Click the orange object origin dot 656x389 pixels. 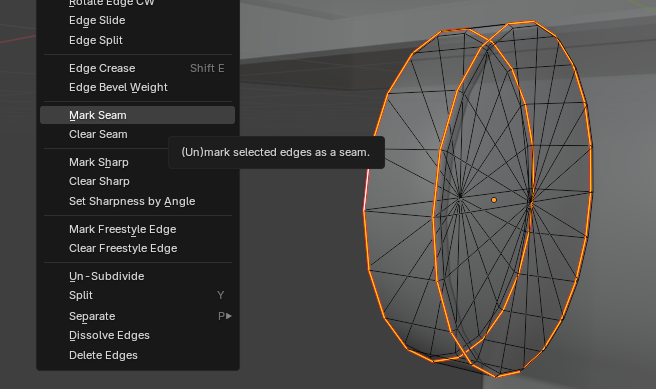494,200
